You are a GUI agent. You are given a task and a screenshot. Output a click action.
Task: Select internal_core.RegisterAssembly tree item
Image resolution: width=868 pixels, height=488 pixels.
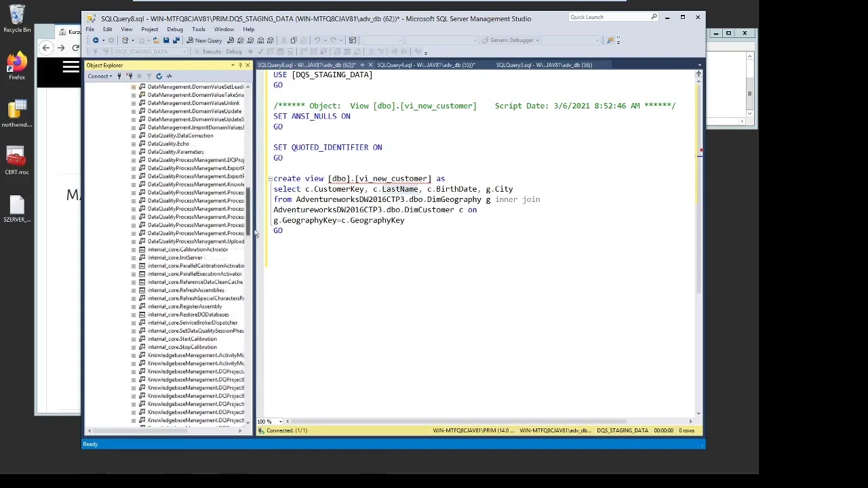pos(184,306)
